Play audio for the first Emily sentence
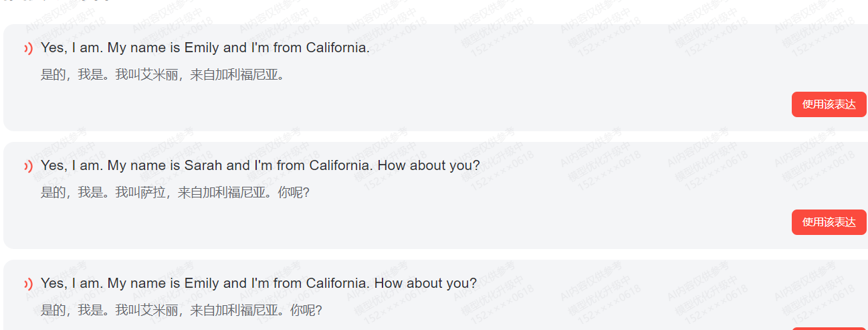 [x=28, y=48]
